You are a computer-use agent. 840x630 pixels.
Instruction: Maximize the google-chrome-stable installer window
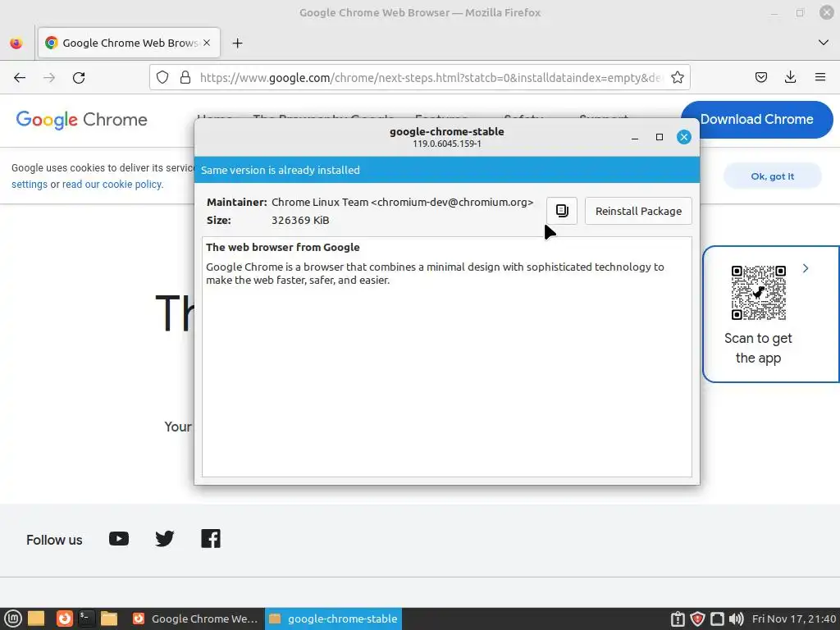[x=660, y=137]
